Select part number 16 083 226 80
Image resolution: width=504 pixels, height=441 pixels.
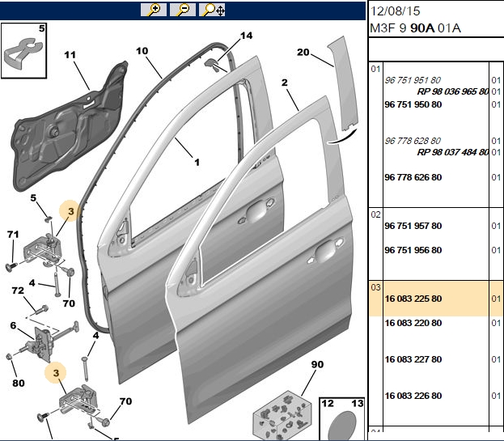tap(413, 396)
